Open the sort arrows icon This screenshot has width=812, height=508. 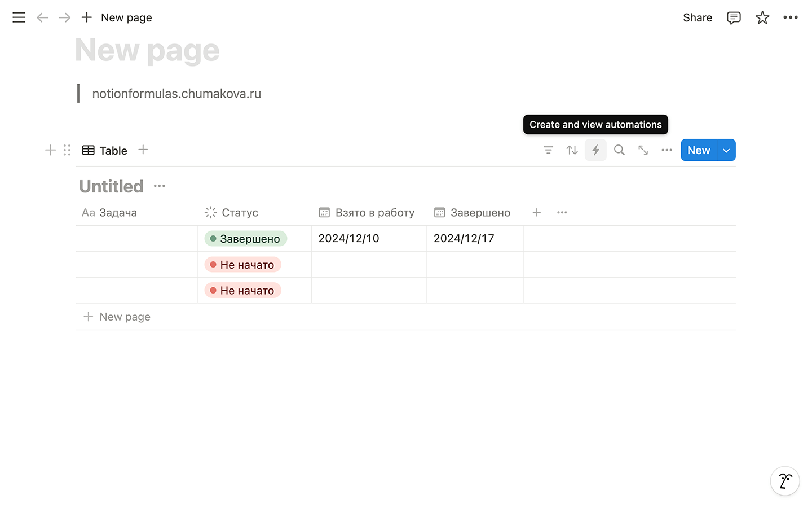(572, 150)
